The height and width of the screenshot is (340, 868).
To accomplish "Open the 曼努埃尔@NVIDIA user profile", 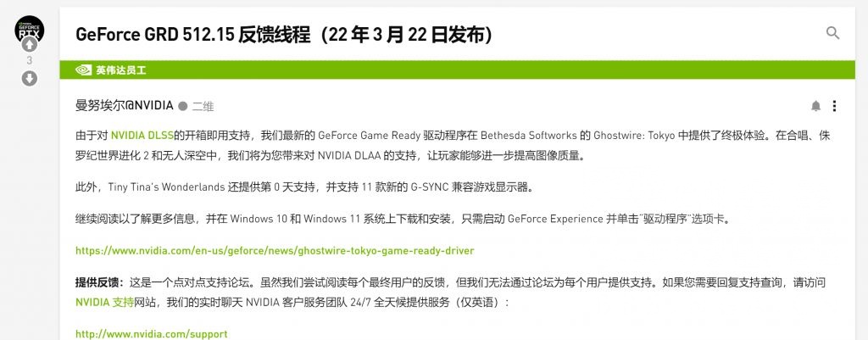I will click(124, 106).
